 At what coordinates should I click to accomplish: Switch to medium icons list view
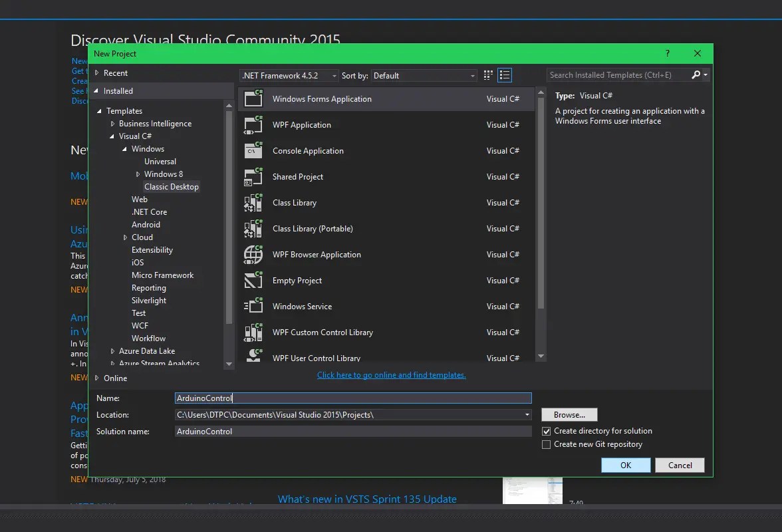[505, 75]
